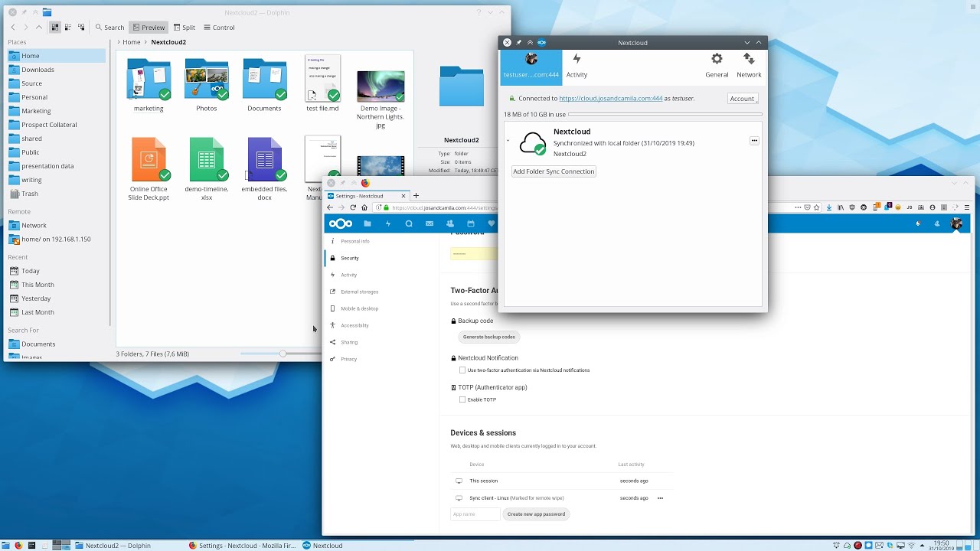Select embedded files.docx file icon
This screenshot has height=551, width=980.
[x=265, y=159]
